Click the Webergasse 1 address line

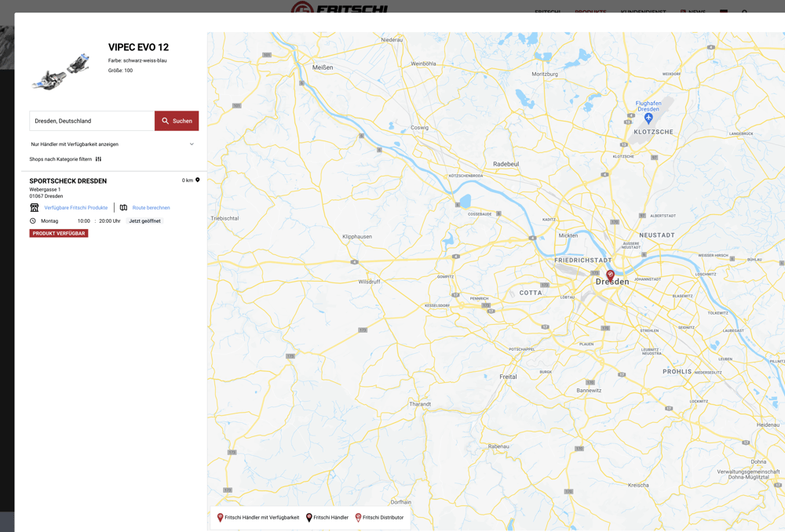click(45, 190)
